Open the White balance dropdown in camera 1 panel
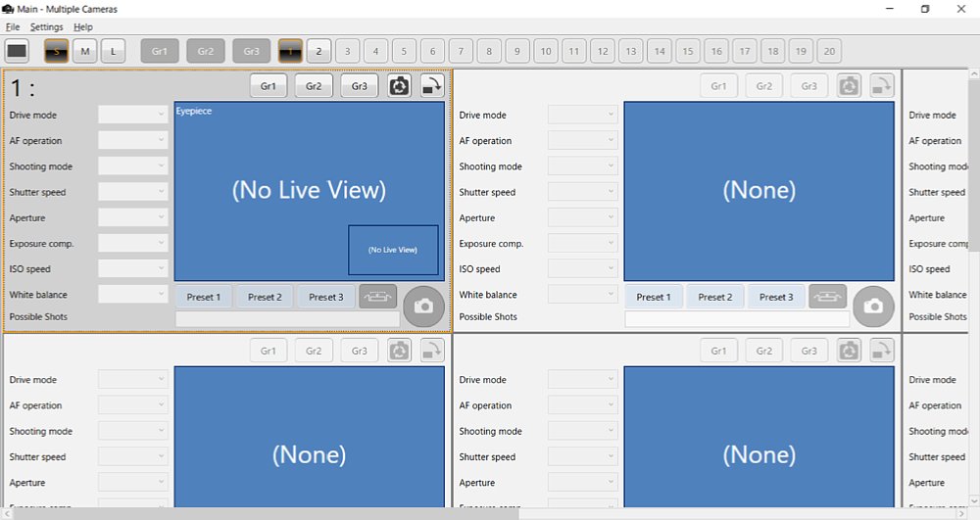This screenshot has width=980, height=520. click(132, 295)
